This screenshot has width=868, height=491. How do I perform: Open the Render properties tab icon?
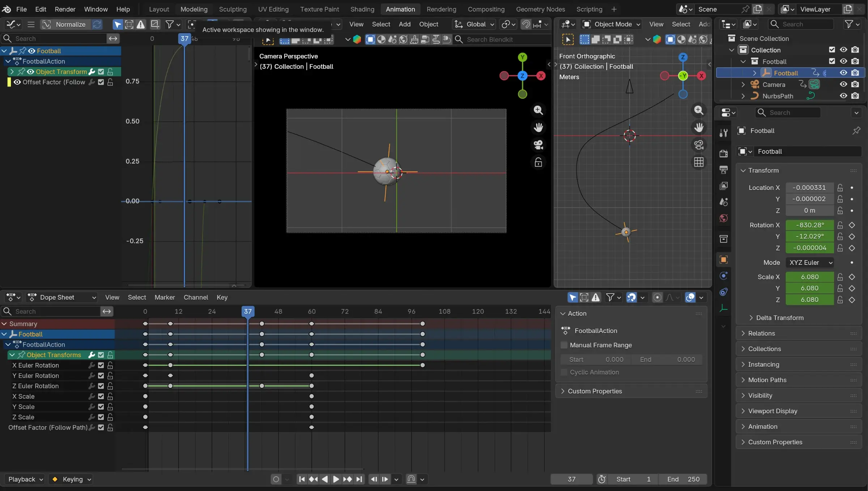723,153
